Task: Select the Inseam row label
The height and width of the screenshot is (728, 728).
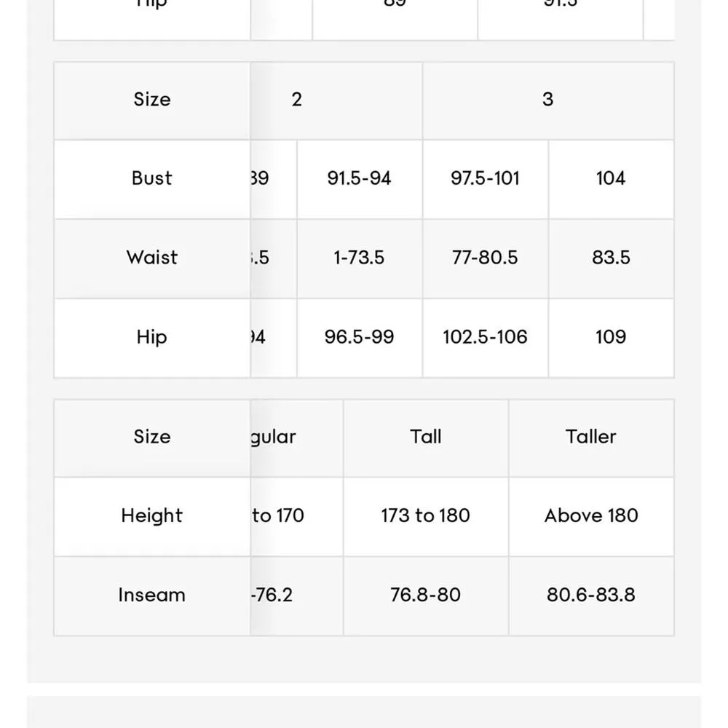Action: tap(151, 596)
